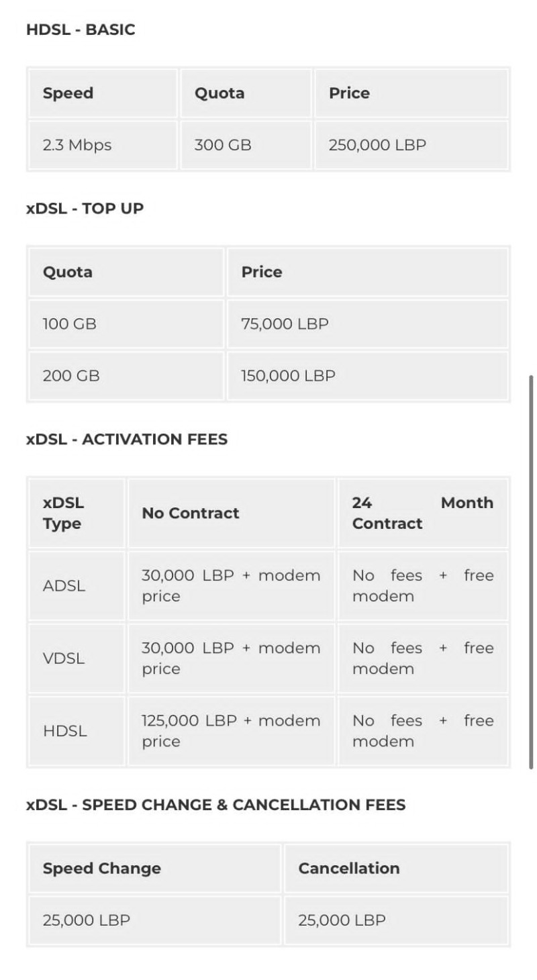Click the 300 GB quota cell
537x980 pixels.
coord(246,144)
